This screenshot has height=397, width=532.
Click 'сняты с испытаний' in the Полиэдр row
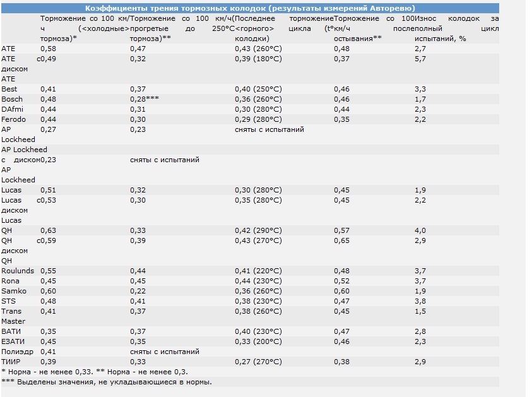tap(164, 352)
